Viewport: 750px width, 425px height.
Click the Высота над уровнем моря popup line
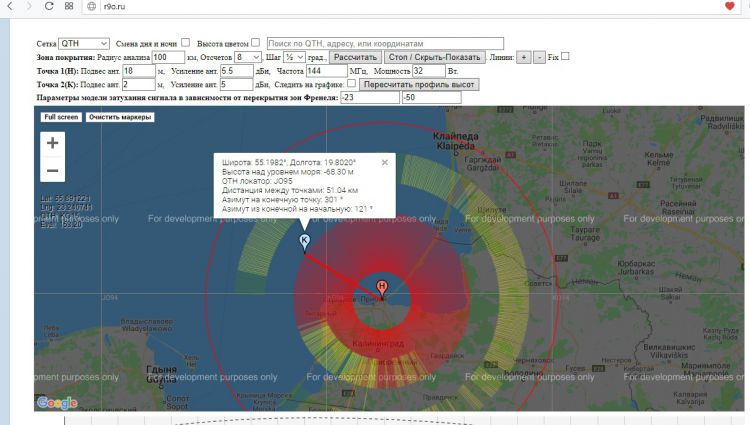click(x=288, y=172)
